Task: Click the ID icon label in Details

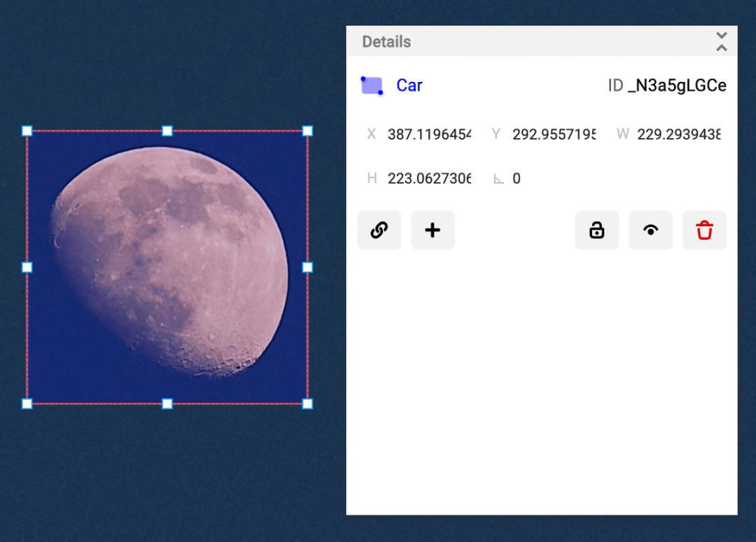Action: [x=615, y=85]
